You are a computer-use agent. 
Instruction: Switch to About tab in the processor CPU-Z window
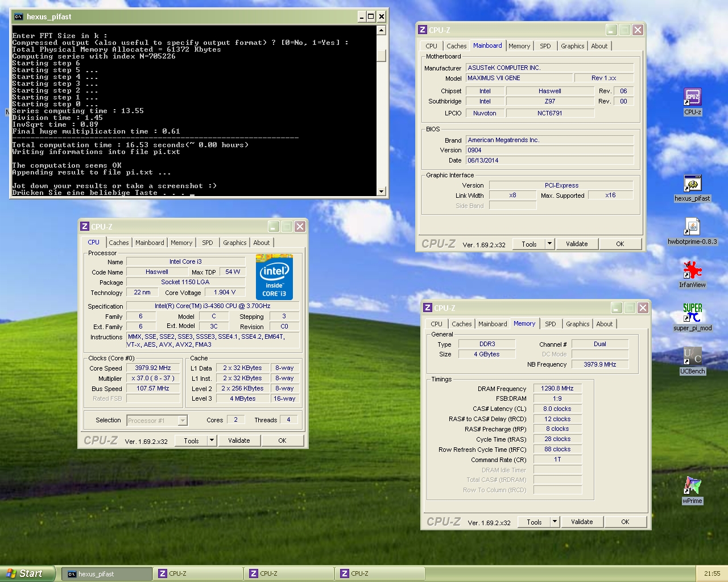(262, 243)
